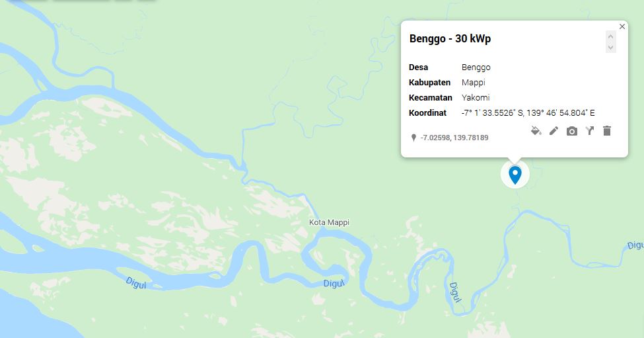This screenshot has height=338, width=644.
Task: Click the Kota Mappi map label
Action: [x=329, y=222]
